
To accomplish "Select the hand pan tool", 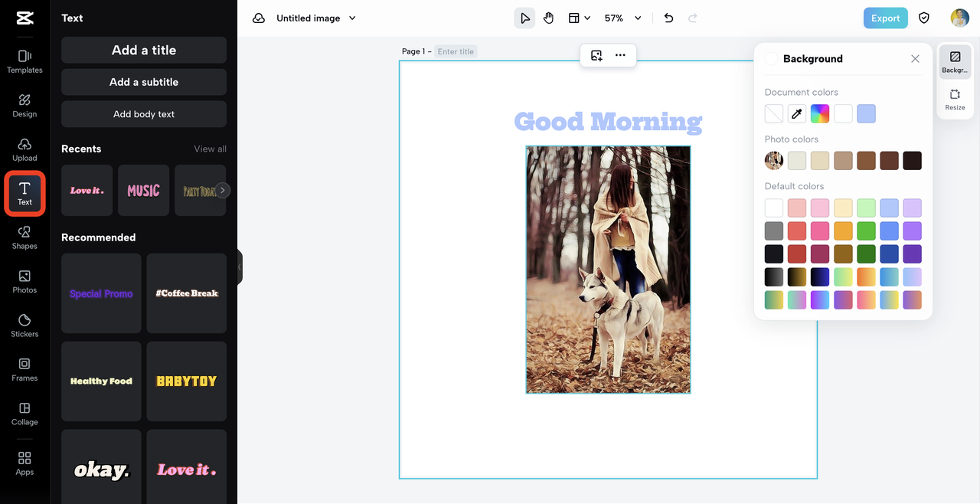I will tap(549, 18).
